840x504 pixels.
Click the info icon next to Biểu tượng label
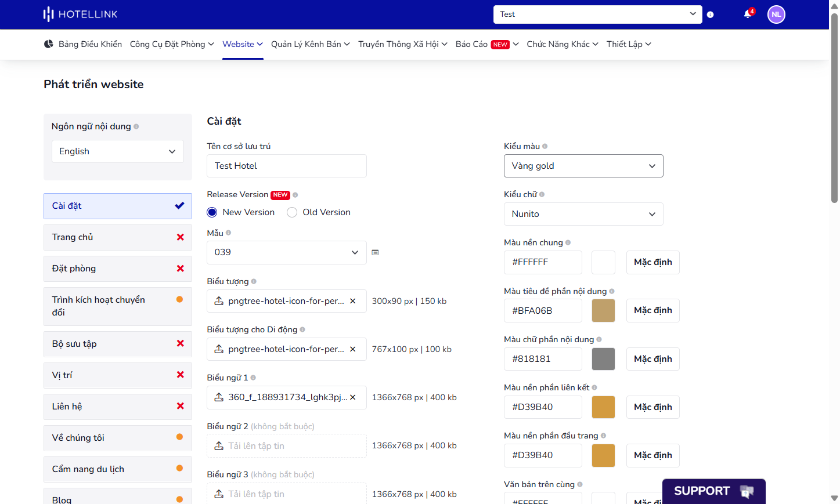click(x=254, y=281)
